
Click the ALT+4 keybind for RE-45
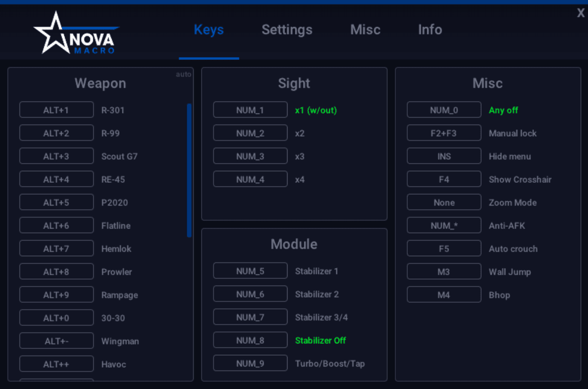pos(56,179)
